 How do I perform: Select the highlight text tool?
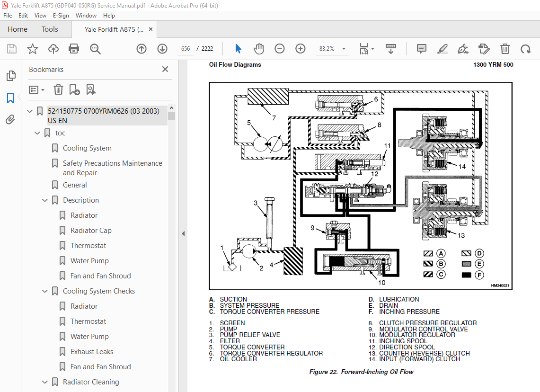click(x=442, y=49)
